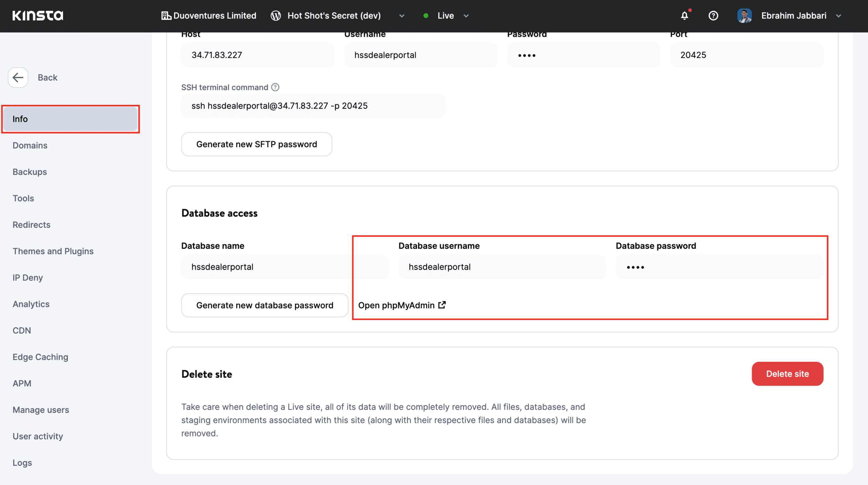Open phpMyAdmin link

(402, 305)
